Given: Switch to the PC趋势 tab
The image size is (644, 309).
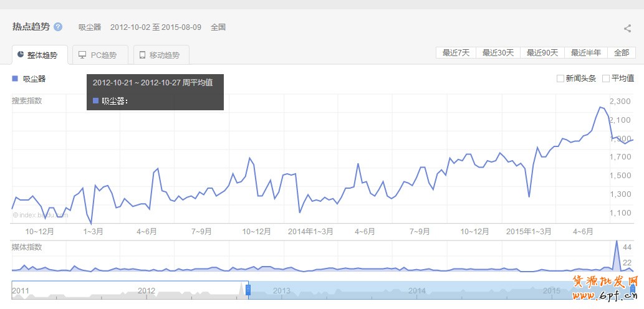Looking at the screenshot, I should 100,55.
